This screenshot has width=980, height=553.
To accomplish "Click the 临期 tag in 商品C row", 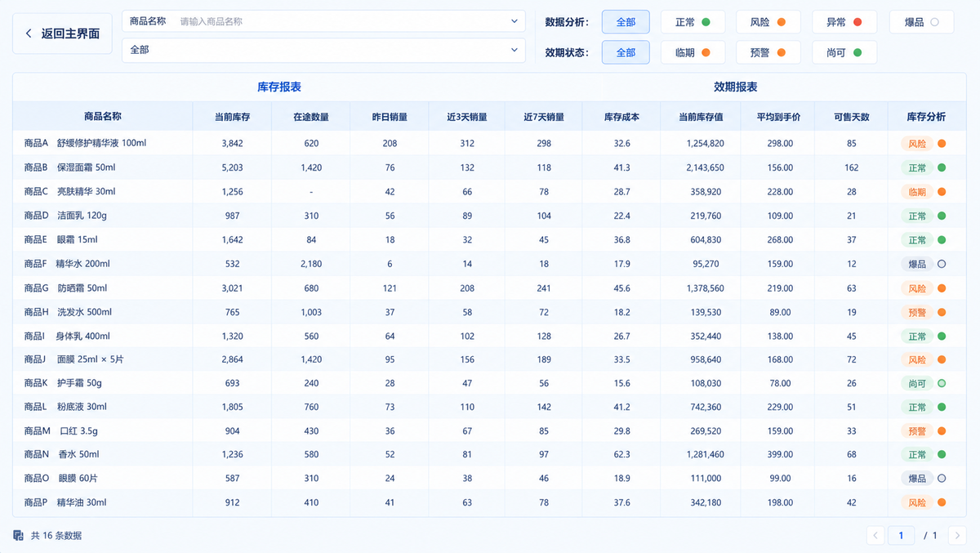I will [918, 192].
